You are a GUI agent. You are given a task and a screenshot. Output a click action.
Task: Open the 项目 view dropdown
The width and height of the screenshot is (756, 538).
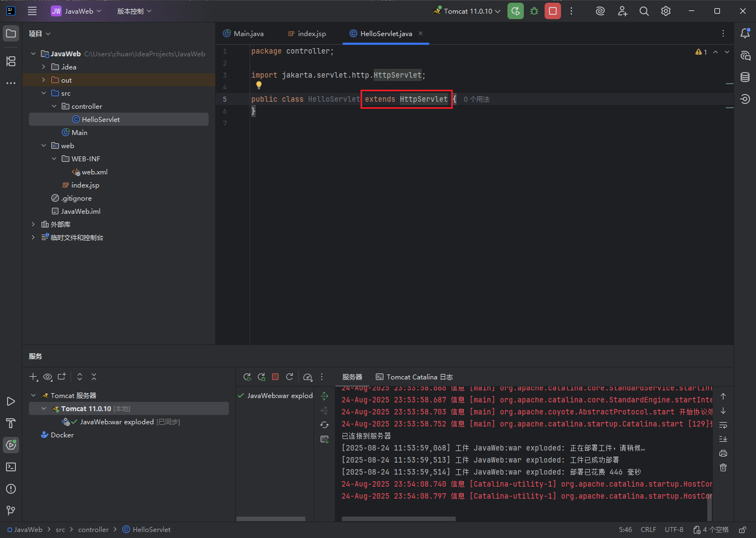[39, 33]
